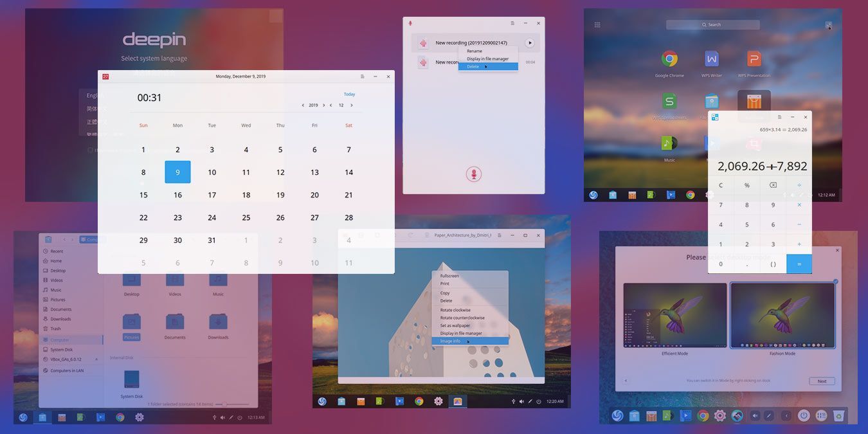Select December 9 in the calendar
This screenshot has height=434, width=868.
tap(177, 172)
